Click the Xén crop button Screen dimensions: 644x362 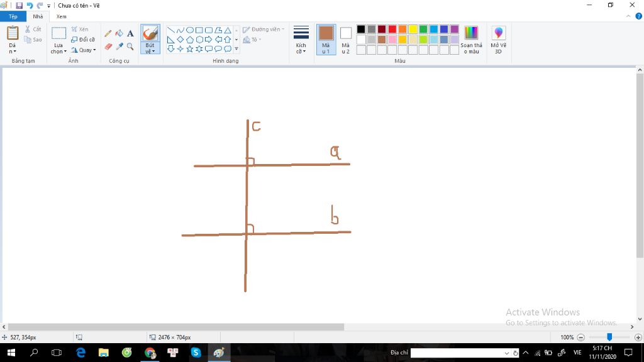(80, 29)
